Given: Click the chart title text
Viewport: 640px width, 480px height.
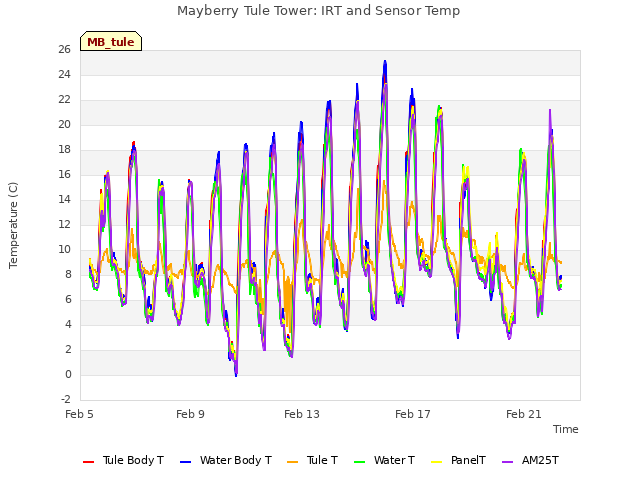Looking at the screenshot, I should tap(318, 11).
